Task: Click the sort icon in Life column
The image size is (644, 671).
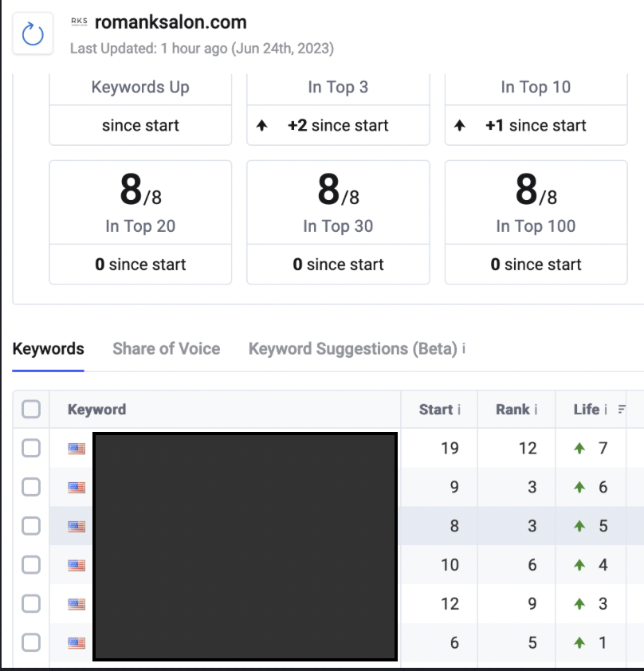Action: pos(622,410)
